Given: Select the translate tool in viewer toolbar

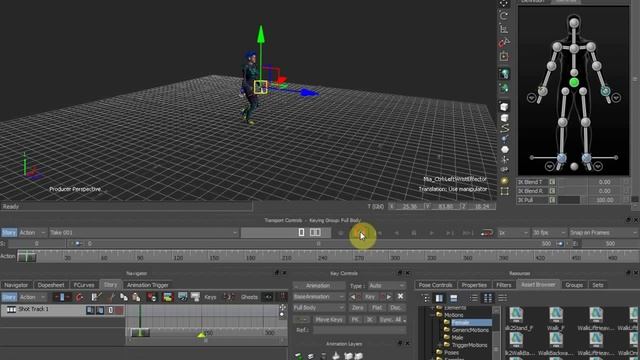Looking at the screenshot, I should click(504, 3).
